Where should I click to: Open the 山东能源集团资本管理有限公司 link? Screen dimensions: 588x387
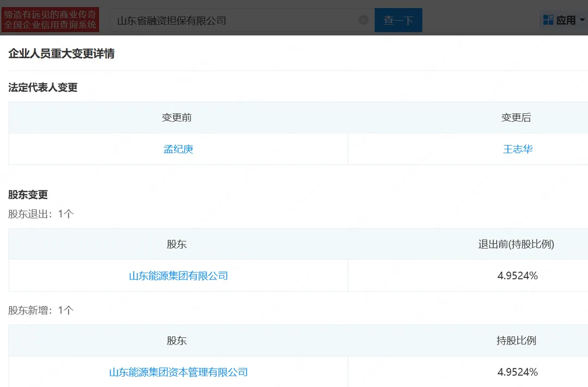coord(178,372)
